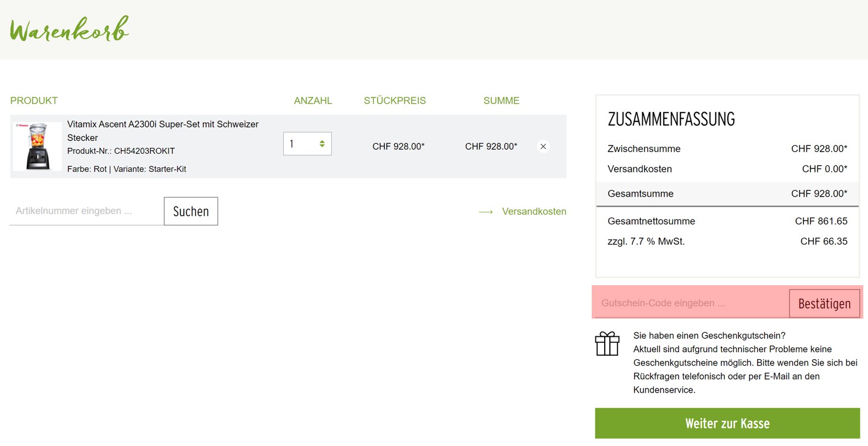The width and height of the screenshot is (868, 446).
Task: Click the zzgl. 7.7 % MwSt. label
Action: [x=646, y=241]
